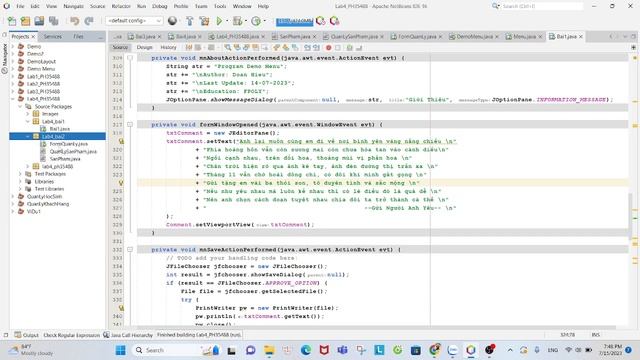Click the New Project toolbar icon
Image resolution: width=640 pixels, height=360 pixels.
(25, 21)
